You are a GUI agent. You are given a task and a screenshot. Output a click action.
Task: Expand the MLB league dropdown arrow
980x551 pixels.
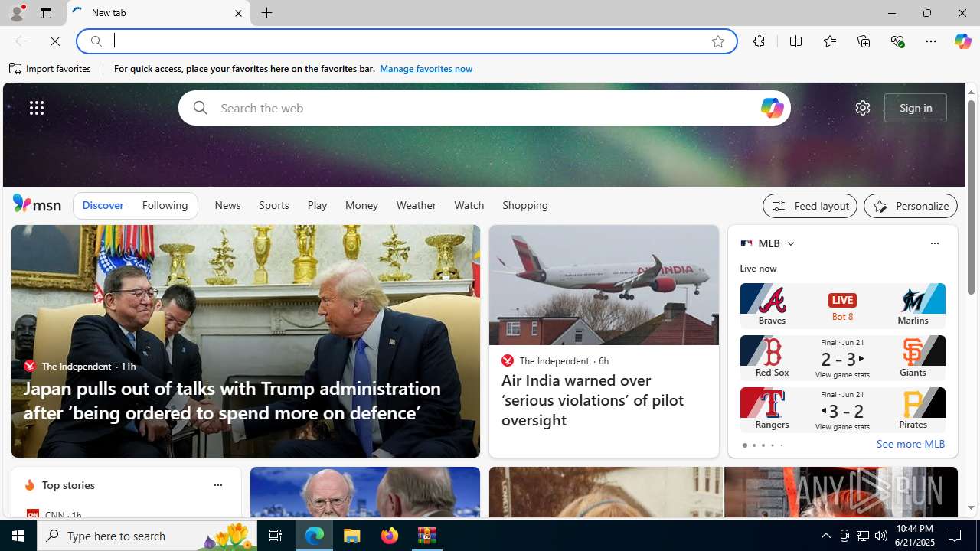790,243
